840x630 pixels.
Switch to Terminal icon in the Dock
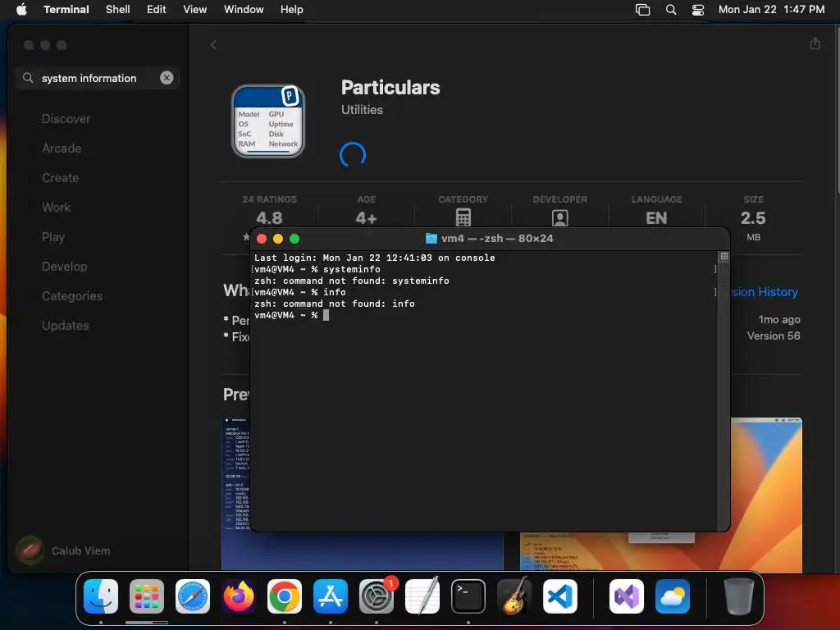point(468,596)
